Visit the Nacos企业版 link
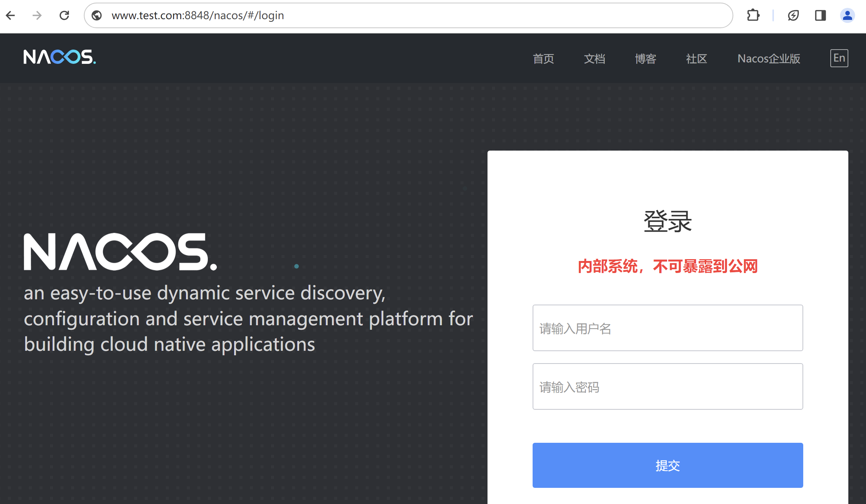Image resolution: width=866 pixels, height=504 pixels. [x=769, y=59]
